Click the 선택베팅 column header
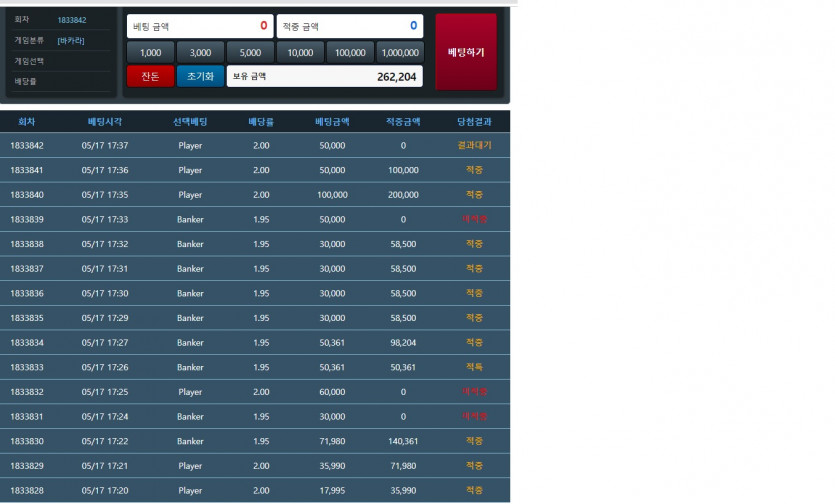The height and width of the screenshot is (504, 835). click(x=190, y=121)
